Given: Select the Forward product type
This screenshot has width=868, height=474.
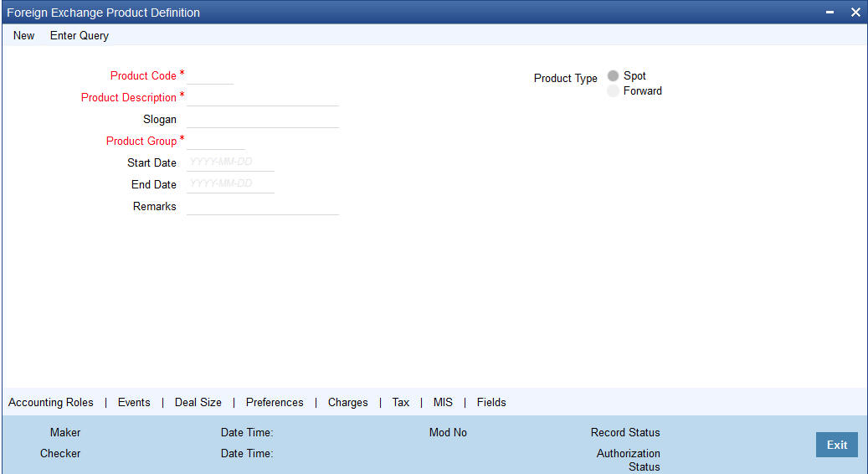Looking at the screenshot, I should [x=613, y=90].
